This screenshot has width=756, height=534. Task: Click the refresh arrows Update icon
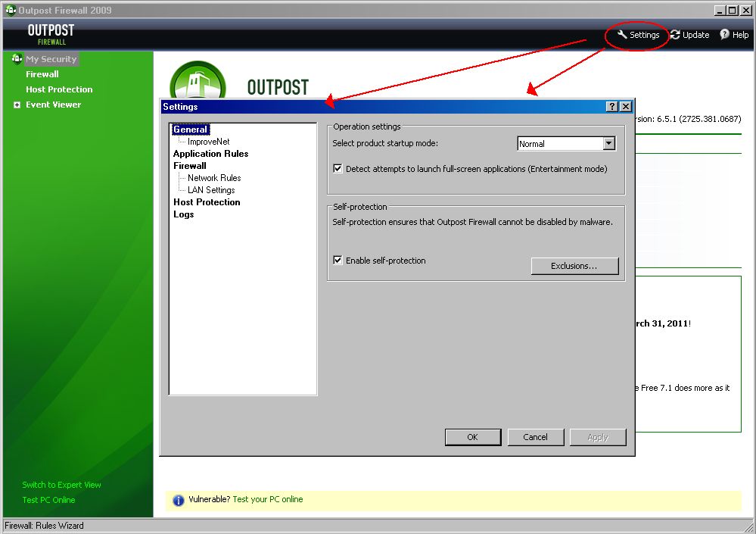[x=675, y=35]
